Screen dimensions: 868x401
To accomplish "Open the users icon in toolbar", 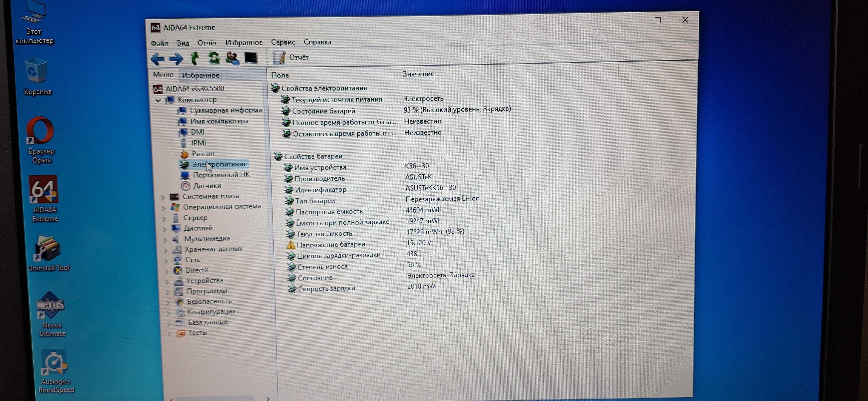I will tap(232, 58).
